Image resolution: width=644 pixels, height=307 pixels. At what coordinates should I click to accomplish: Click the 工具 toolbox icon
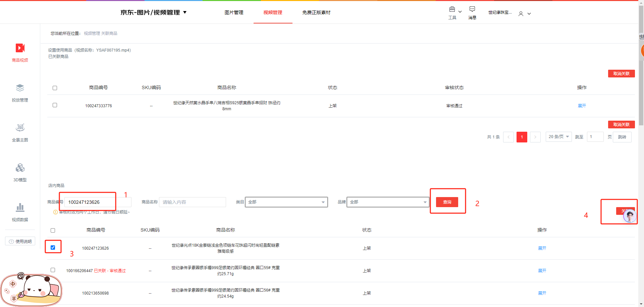tap(452, 9)
